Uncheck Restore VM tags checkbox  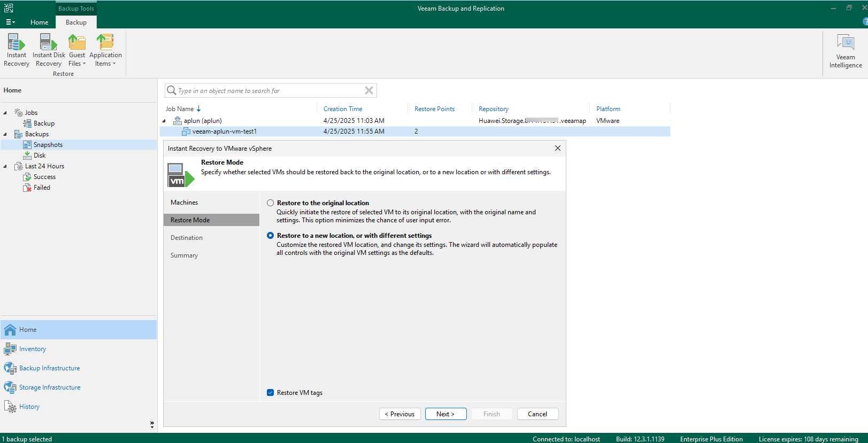[271, 393]
